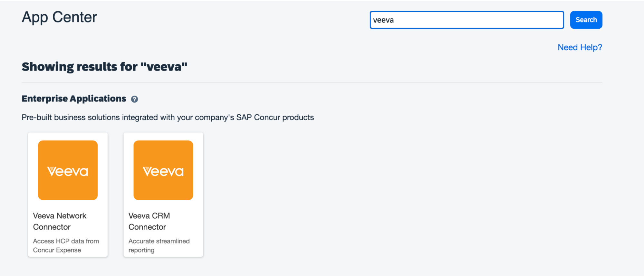
Task: Click the word 'Connector' in the CRM card title
Action: 147,227
